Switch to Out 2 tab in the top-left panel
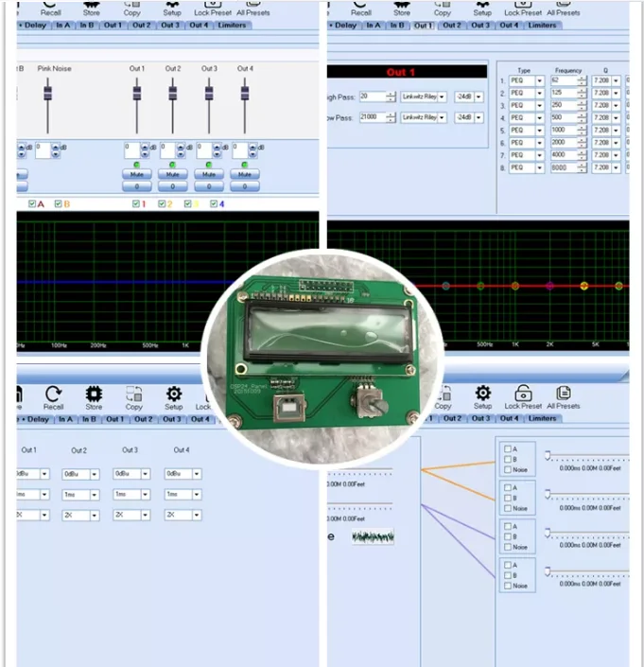 tap(141, 26)
